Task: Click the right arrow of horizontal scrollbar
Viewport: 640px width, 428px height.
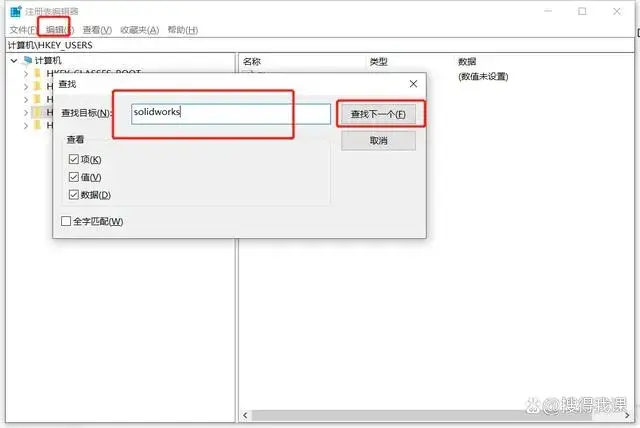Action: pos(627,415)
